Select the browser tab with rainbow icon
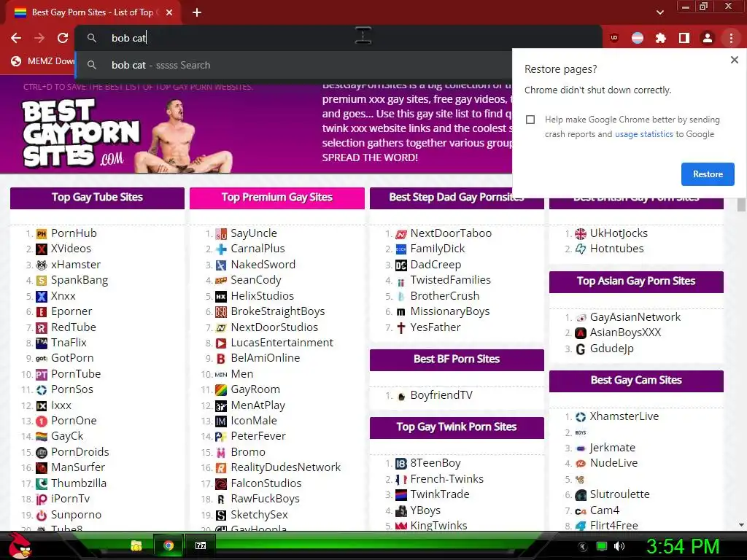Viewport: 747px width, 560px height. 93,12
